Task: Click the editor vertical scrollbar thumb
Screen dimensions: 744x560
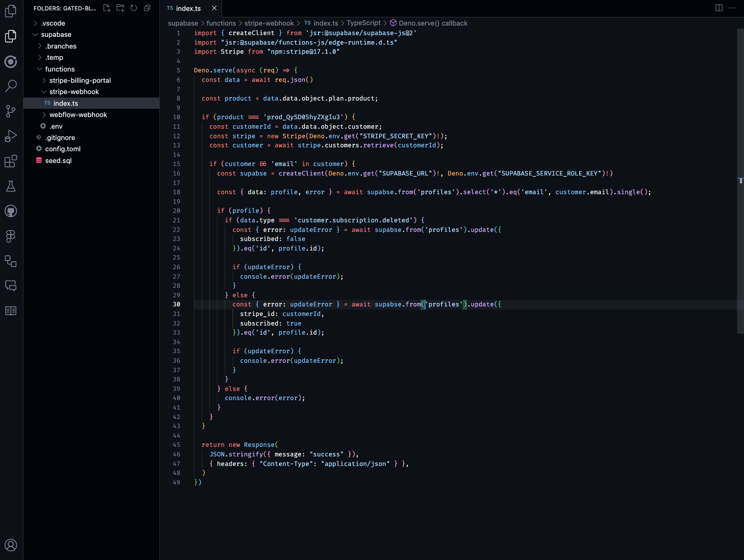Action: [x=740, y=181]
